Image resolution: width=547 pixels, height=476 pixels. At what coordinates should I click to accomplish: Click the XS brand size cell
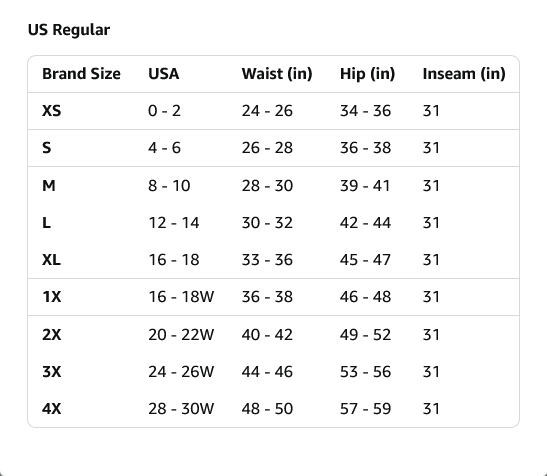(52, 111)
